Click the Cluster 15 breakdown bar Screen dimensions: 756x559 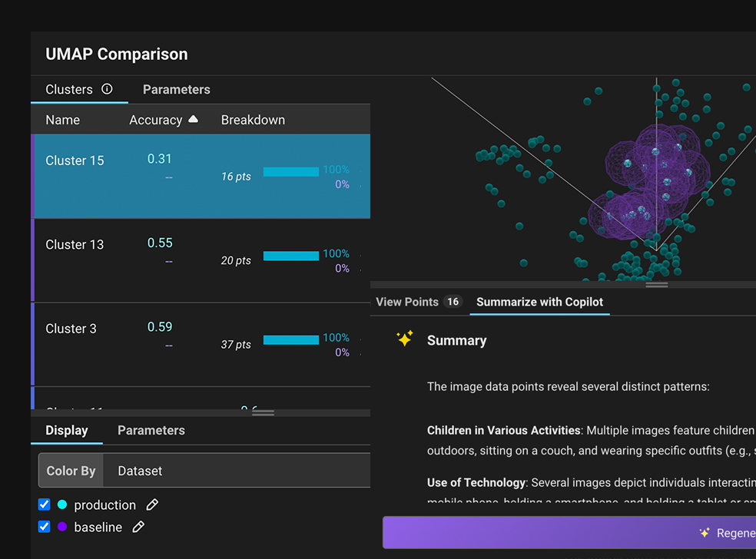pos(290,171)
